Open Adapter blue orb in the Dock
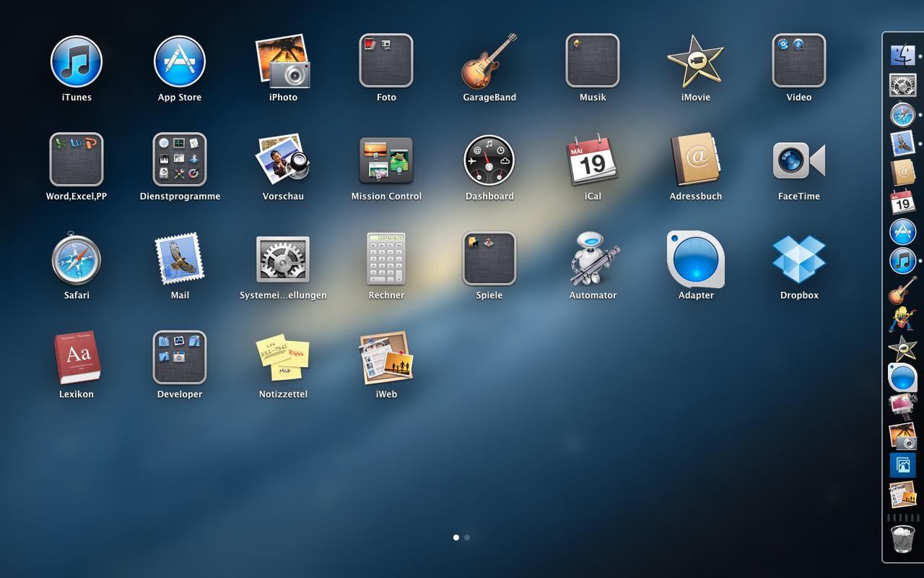The image size is (924, 578). click(902, 378)
